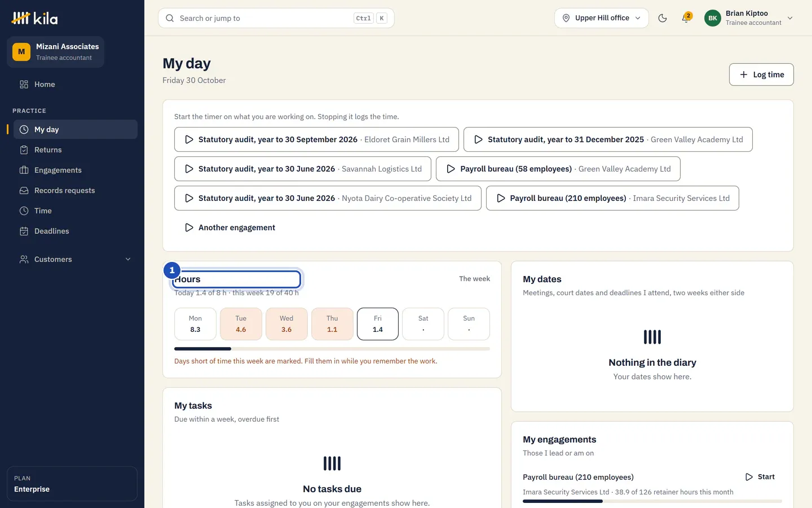Click the weekly hours progress bar
The height and width of the screenshot is (508, 812).
(x=332, y=349)
